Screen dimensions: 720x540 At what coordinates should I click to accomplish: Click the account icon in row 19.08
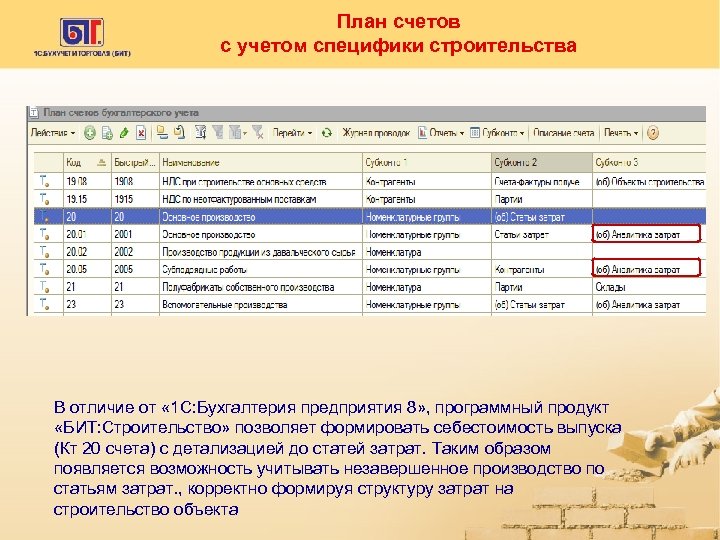[45, 182]
